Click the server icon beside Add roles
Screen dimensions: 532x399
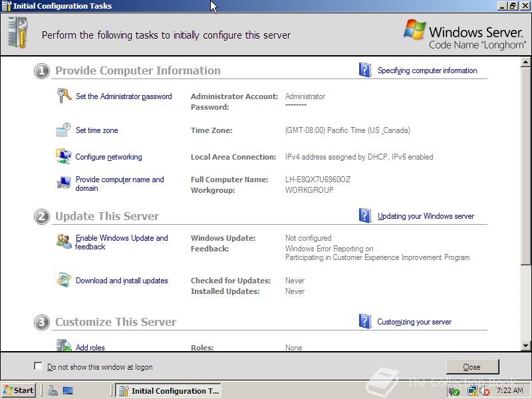(64, 345)
